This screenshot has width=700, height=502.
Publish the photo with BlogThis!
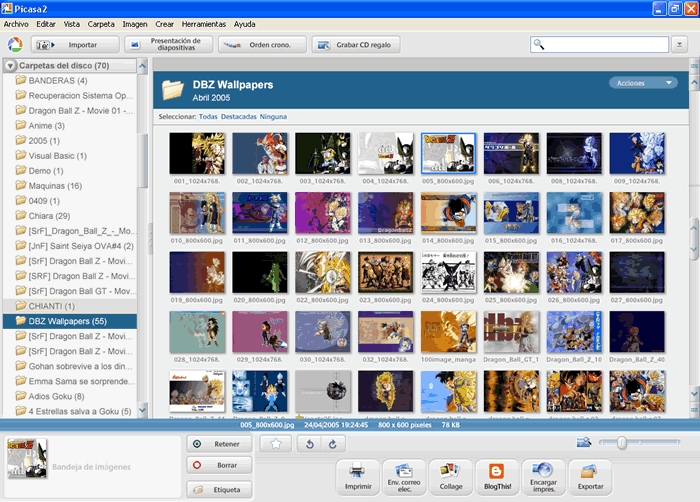[x=497, y=477]
